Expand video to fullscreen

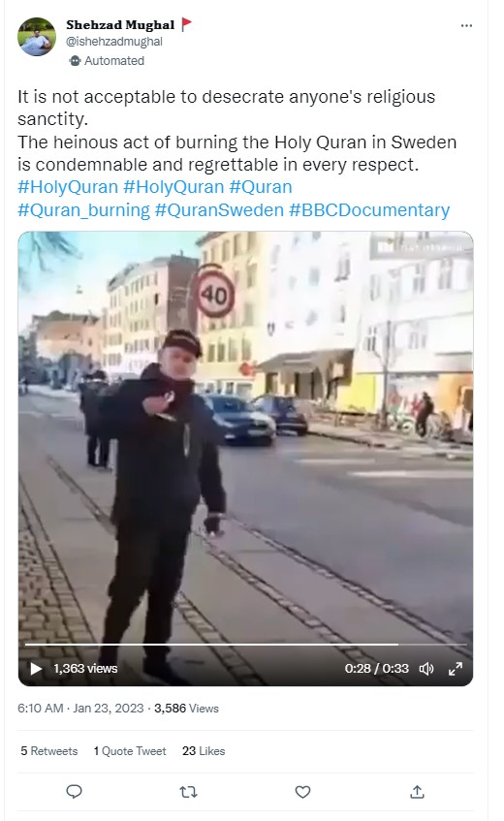[x=456, y=669]
